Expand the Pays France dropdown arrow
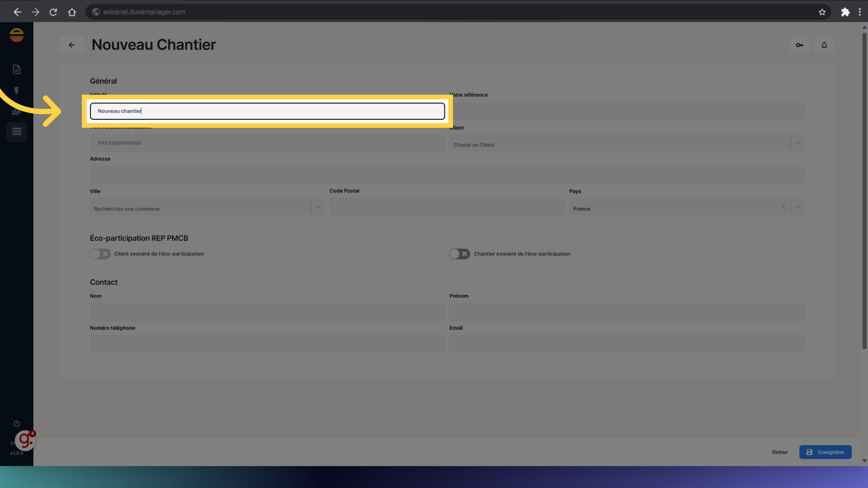The height and width of the screenshot is (488, 868). tap(797, 207)
